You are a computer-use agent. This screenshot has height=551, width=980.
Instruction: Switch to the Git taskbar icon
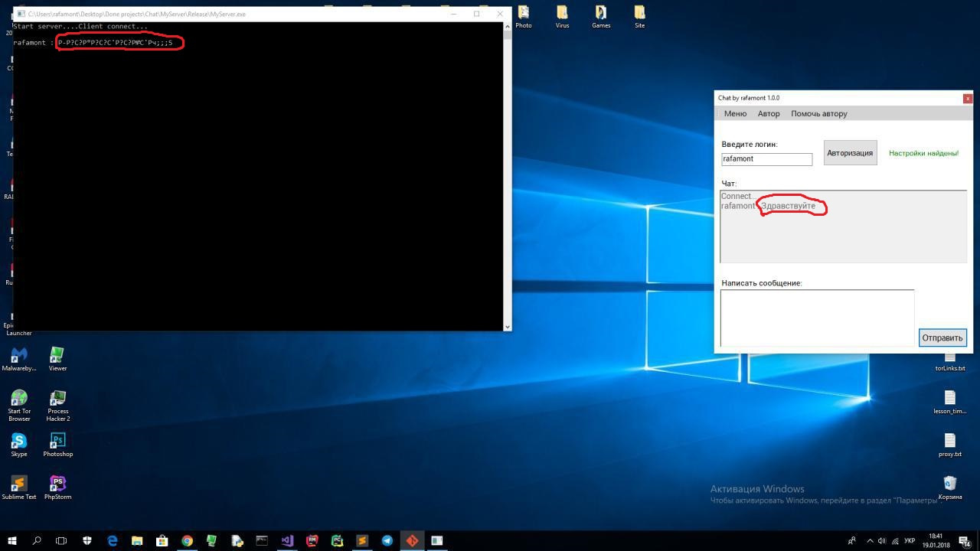coord(412,540)
